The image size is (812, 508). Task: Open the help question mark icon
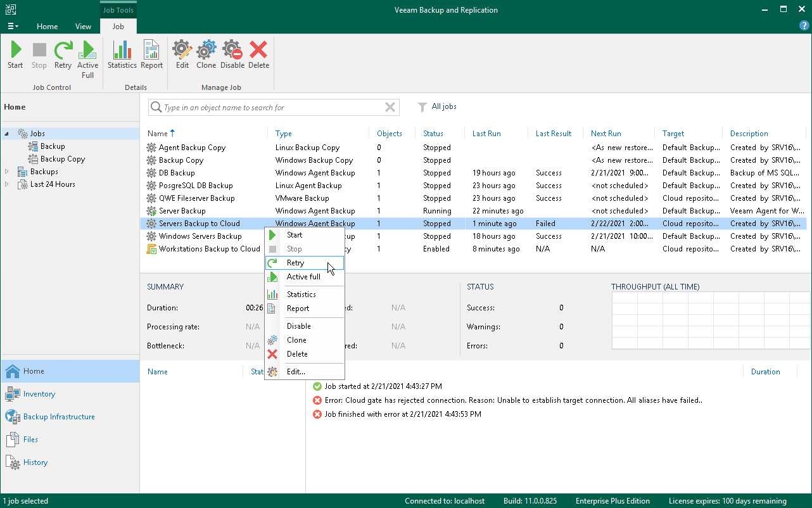point(804,25)
